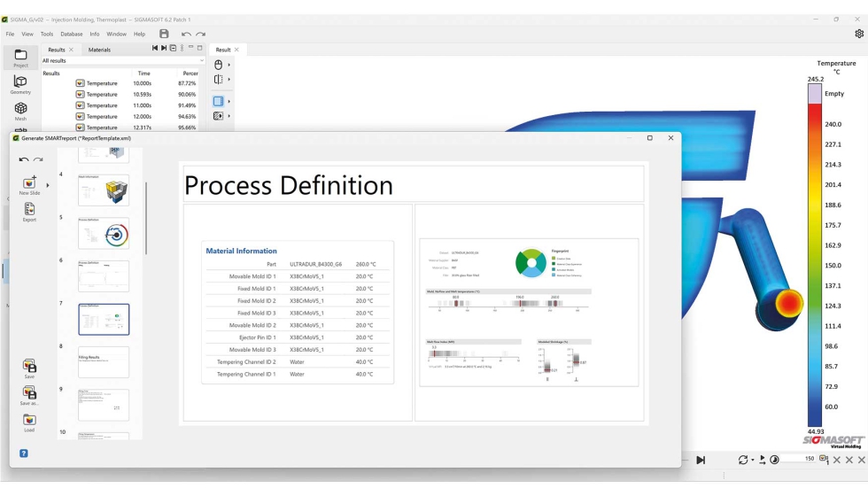
Task: Expand the blue display mode options arrow
Action: pos(229,101)
